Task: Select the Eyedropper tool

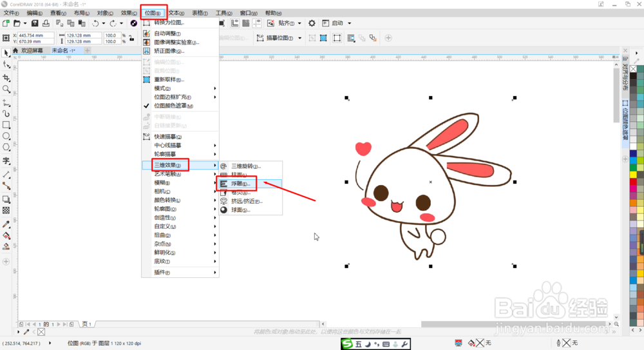Action: click(6, 224)
